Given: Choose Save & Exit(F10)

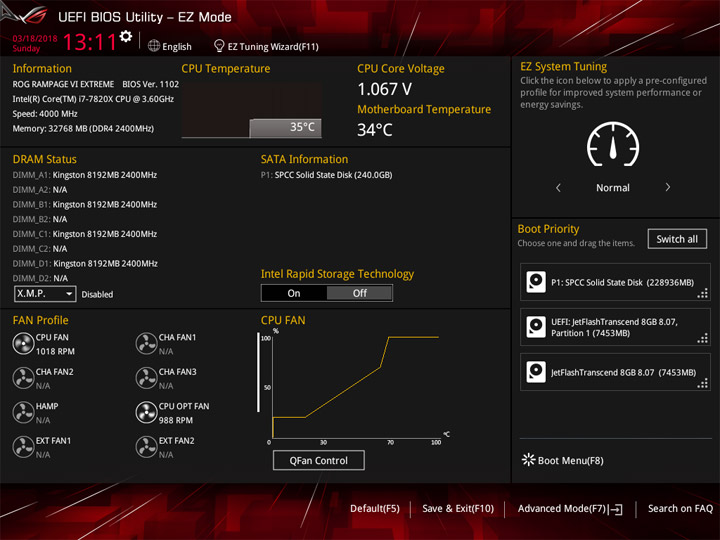Looking at the screenshot, I should coord(458,508).
